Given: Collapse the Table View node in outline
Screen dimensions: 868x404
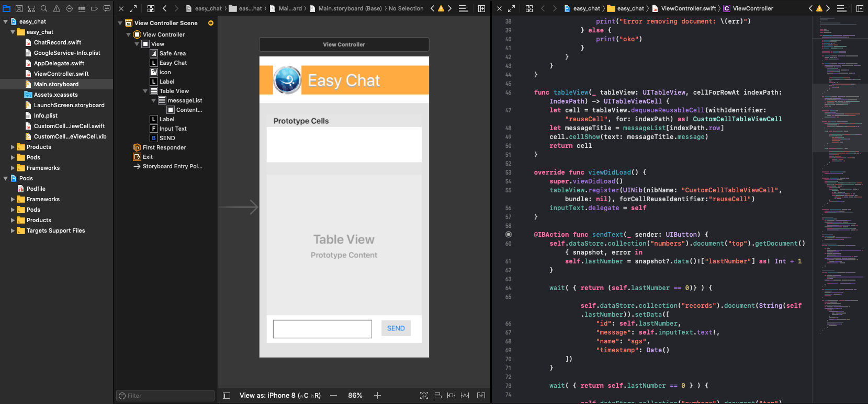Looking at the screenshot, I should 145,91.
